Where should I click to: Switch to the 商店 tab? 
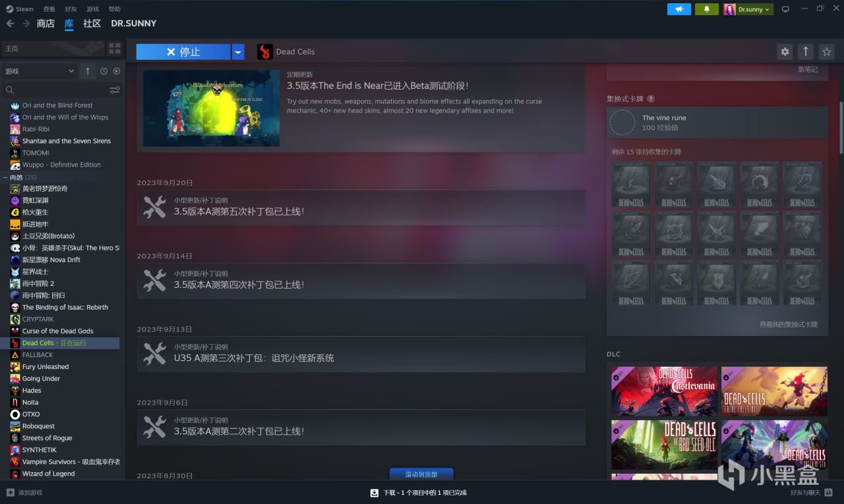click(x=45, y=23)
